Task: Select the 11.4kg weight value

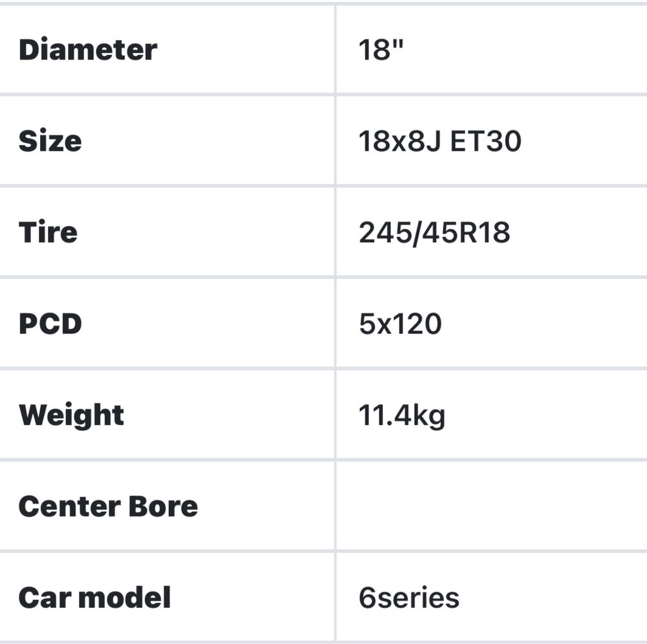Action: 402,416
